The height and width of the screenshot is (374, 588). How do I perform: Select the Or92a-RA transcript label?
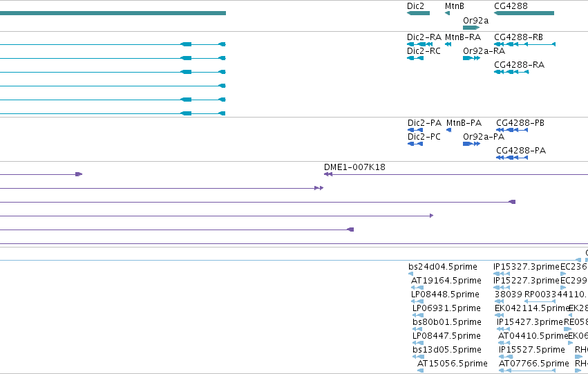(x=484, y=51)
